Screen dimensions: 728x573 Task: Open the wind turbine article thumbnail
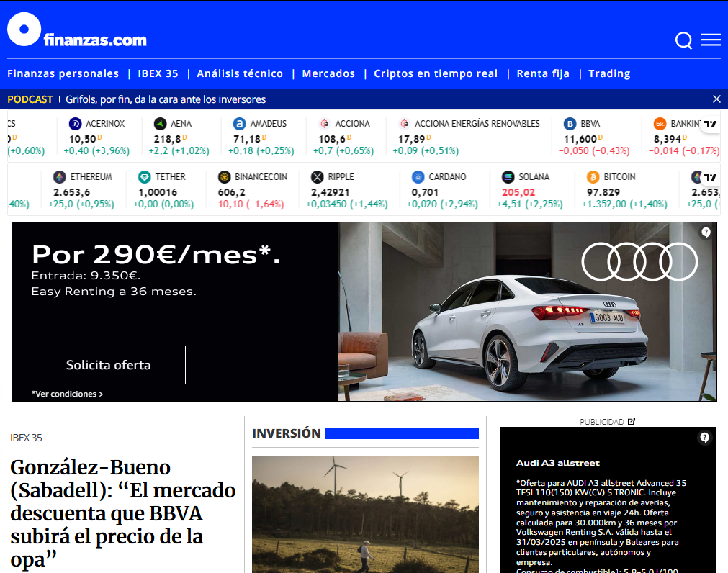coord(365,515)
